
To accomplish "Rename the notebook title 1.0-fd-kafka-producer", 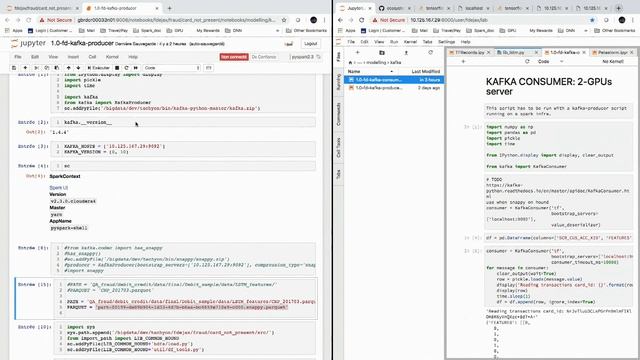I will (x=82, y=43).
